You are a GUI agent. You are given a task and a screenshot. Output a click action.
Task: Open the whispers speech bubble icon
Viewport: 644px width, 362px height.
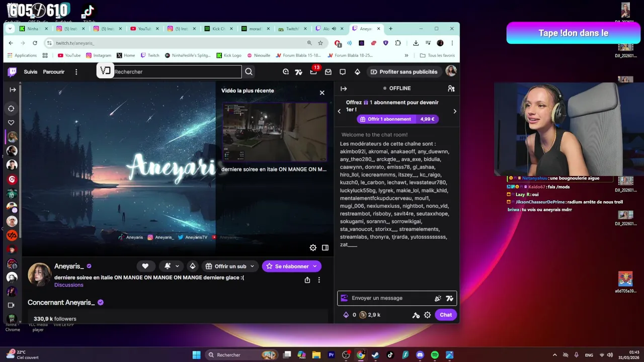343,72
